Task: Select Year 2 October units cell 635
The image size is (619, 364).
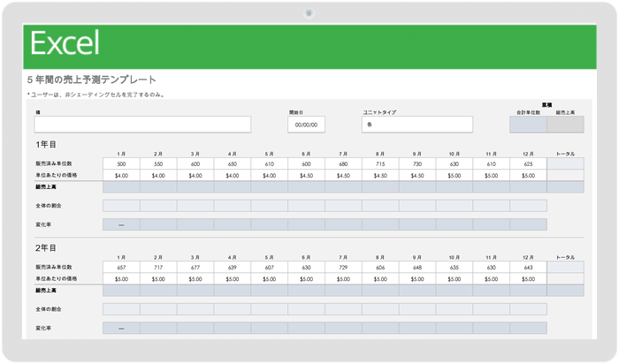Action: pyautogui.click(x=455, y=267)
